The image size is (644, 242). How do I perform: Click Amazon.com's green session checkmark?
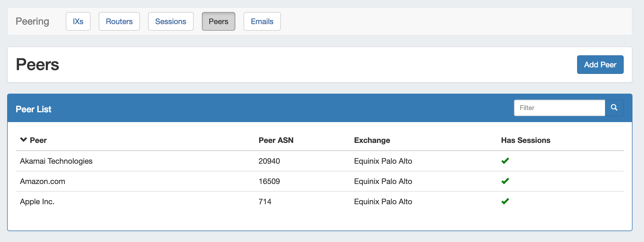[x=505, y=181]
